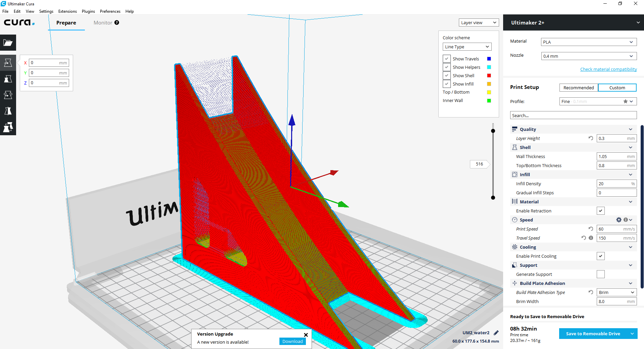Screen dimensions: 644x349
Task: Reset Layer Height to default value
Action: pyautogui.click(x=591, y=138)
